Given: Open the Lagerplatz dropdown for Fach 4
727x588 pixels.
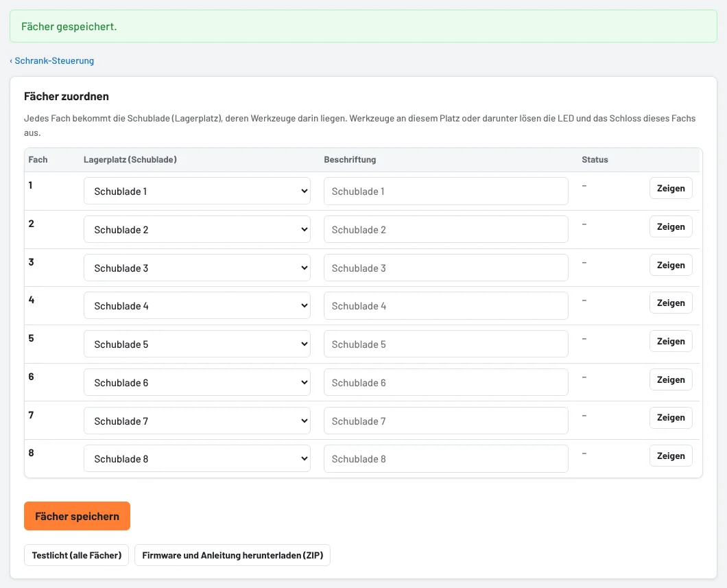Looking at the screenshot, I should pos(197,305).
